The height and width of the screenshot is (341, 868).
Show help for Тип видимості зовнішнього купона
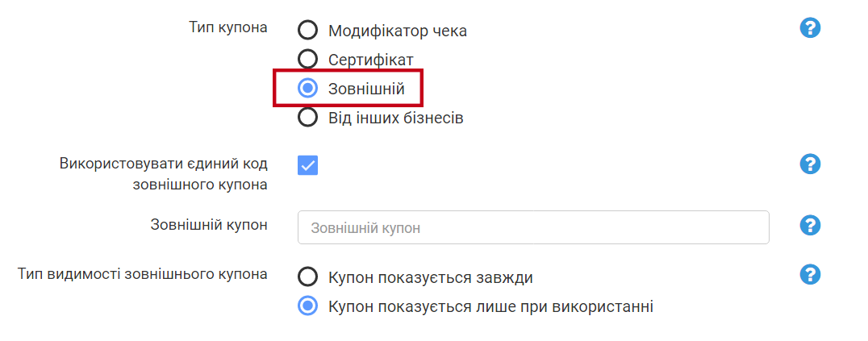[810, 275]
